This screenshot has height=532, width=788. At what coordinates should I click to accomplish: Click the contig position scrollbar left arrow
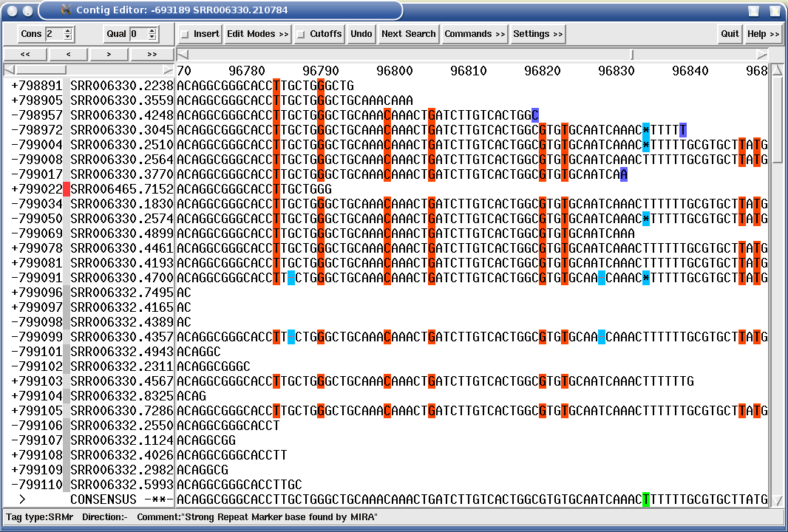coord(183,54)
